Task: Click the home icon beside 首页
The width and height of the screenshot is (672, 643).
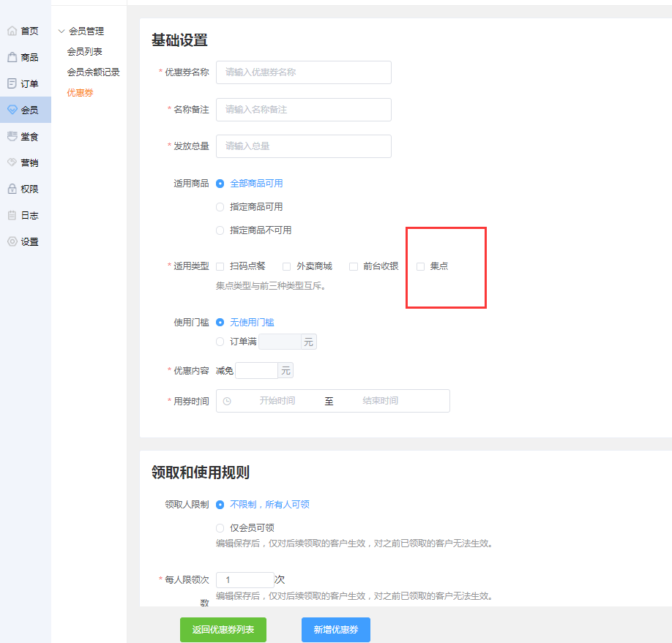Action: pyautogui.click(x=12, y=31)
